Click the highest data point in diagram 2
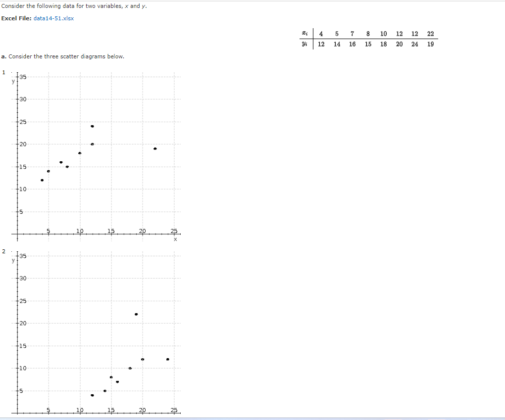This screenshot has height=420, width=505. click(136, 314)
